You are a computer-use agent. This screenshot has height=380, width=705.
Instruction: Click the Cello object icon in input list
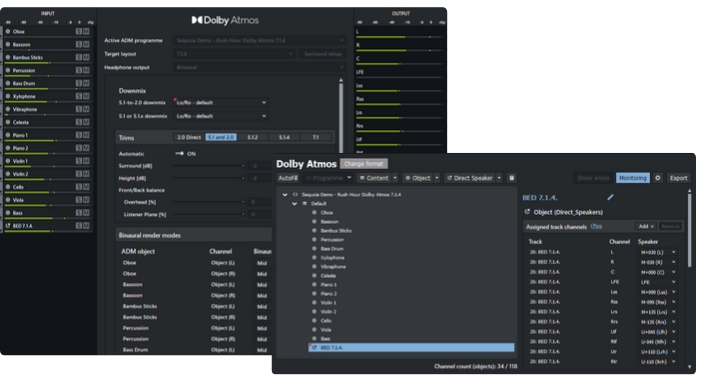pyautogui.click(x=8, y=187)
